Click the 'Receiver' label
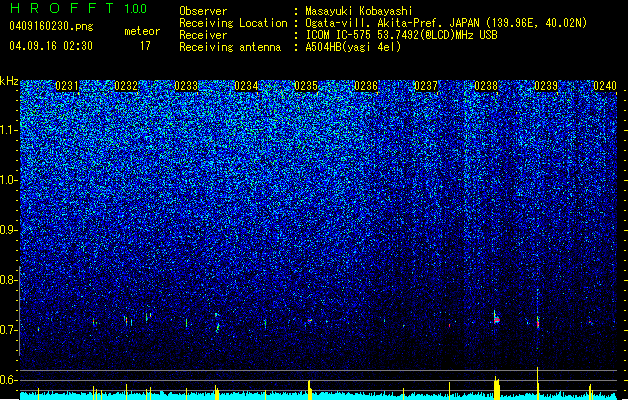 [203, 35]
